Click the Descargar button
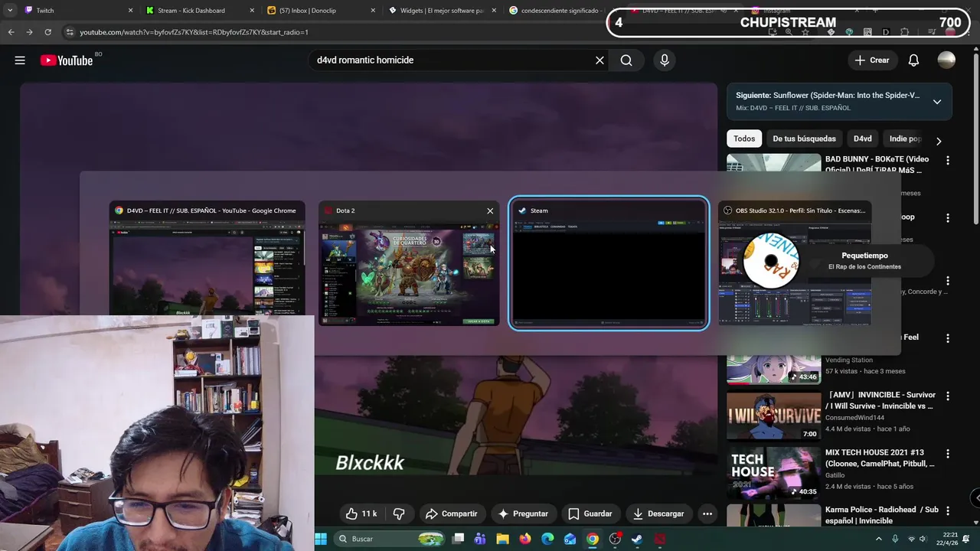 tap(658, 514)
